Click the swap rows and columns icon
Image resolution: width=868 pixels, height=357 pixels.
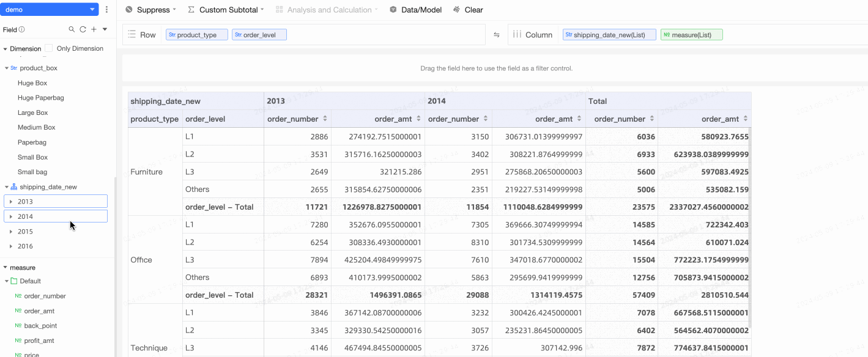pyautogui.click(x=497, y=35)
